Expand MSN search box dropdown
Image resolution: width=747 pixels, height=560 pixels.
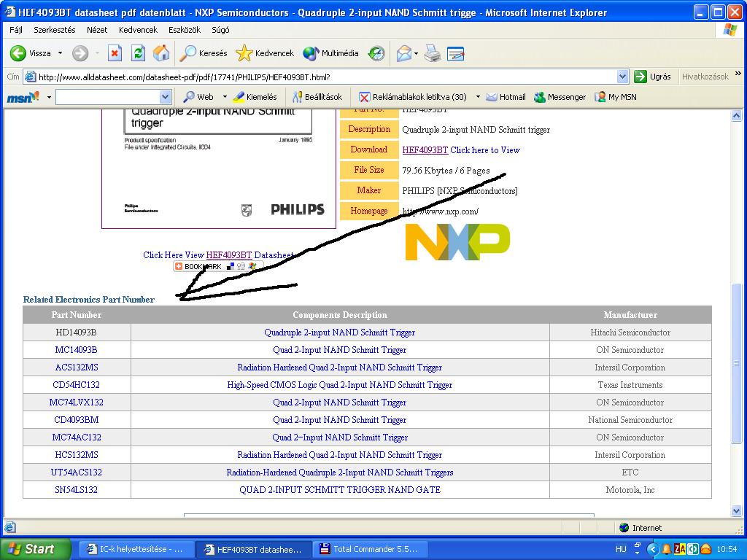[x=165, y=97]
